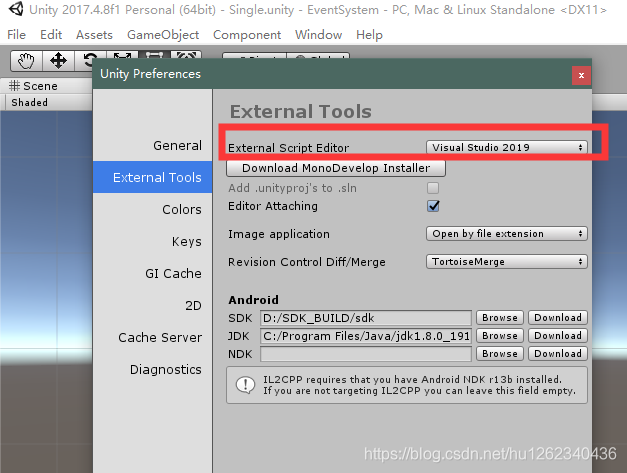Viewport: 627px width, 473px height.
Task: Close the Unity Preferences dialog
Action: click(581, 75)
